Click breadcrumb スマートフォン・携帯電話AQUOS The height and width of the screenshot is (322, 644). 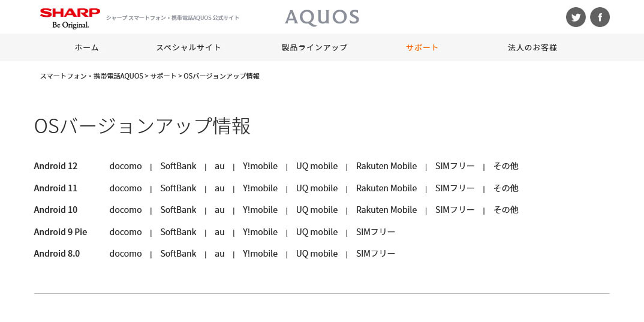[x=91, y=76]
